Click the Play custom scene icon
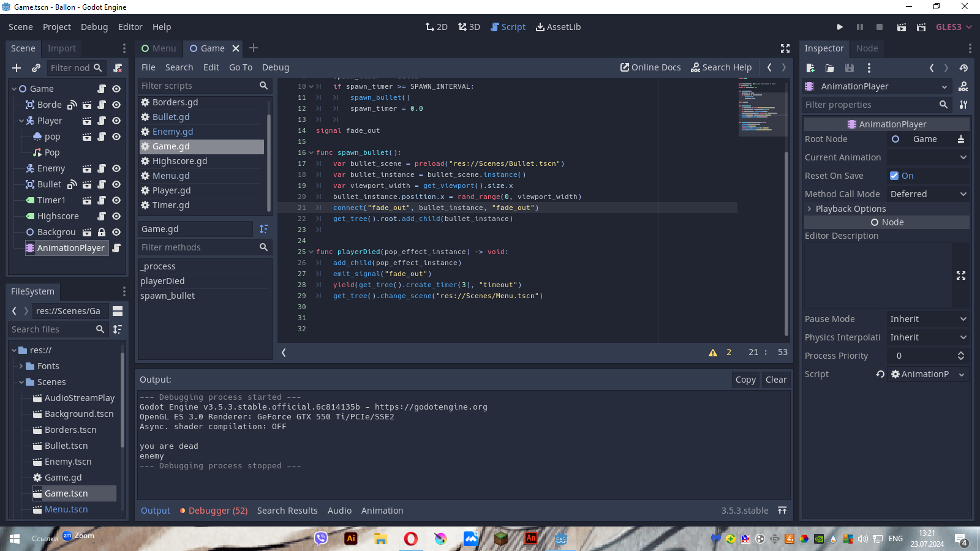Viewport: 980px width, 551px height. point(921,27)
